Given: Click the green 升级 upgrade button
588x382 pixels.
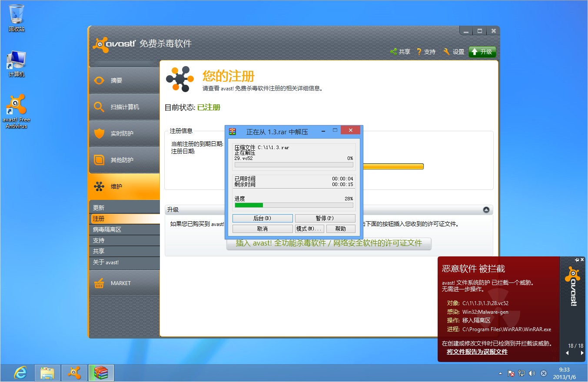Looking at the screenshot, I should [x=482, y=52].
